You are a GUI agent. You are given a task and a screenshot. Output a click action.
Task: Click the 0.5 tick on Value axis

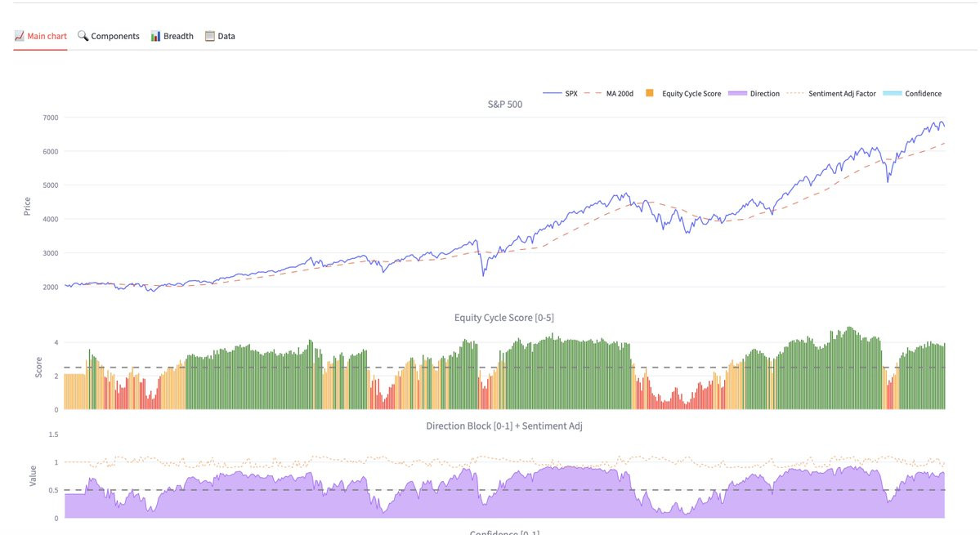point(54,490)
